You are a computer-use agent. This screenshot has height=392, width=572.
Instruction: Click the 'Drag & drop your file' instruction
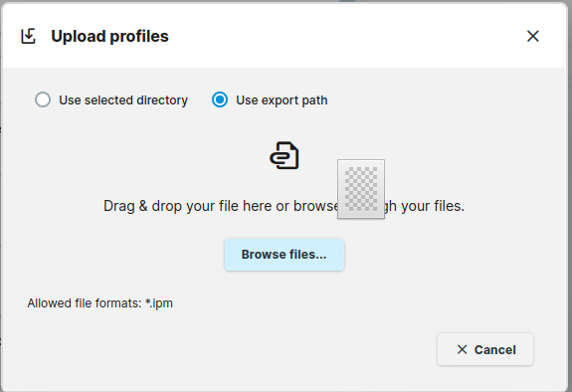point(284,206)
